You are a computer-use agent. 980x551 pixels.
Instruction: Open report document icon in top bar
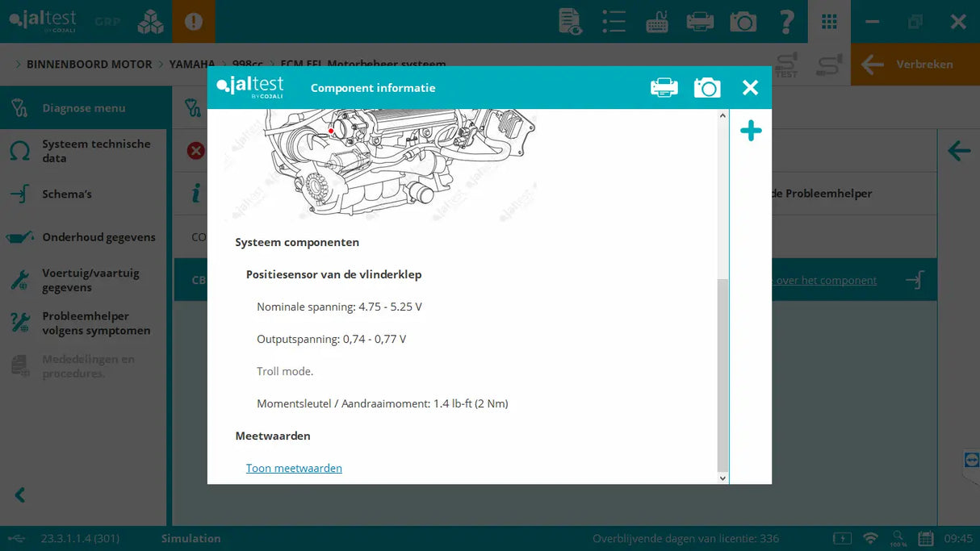[570, 22]
